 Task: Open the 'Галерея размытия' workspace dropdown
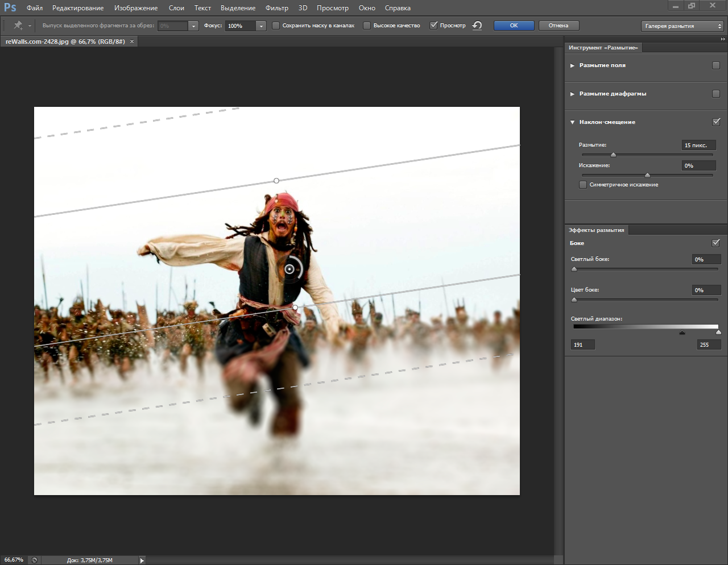(682, 26)
